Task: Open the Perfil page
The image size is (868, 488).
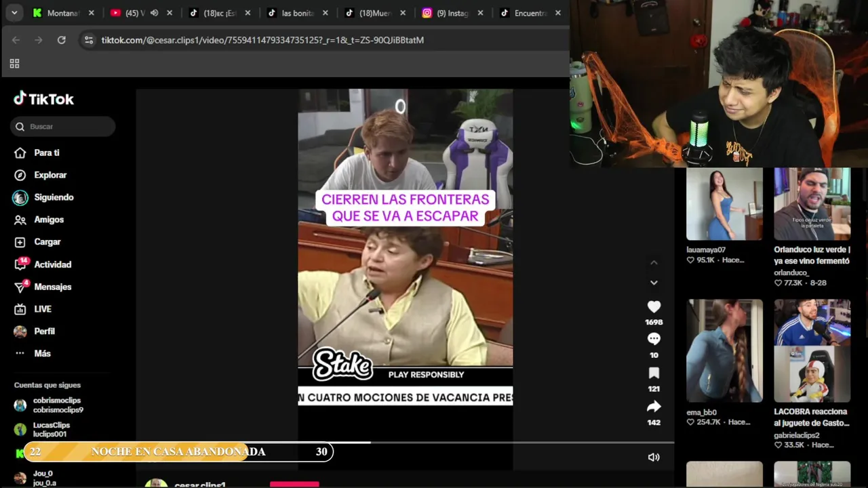Action: click(35, 331)
